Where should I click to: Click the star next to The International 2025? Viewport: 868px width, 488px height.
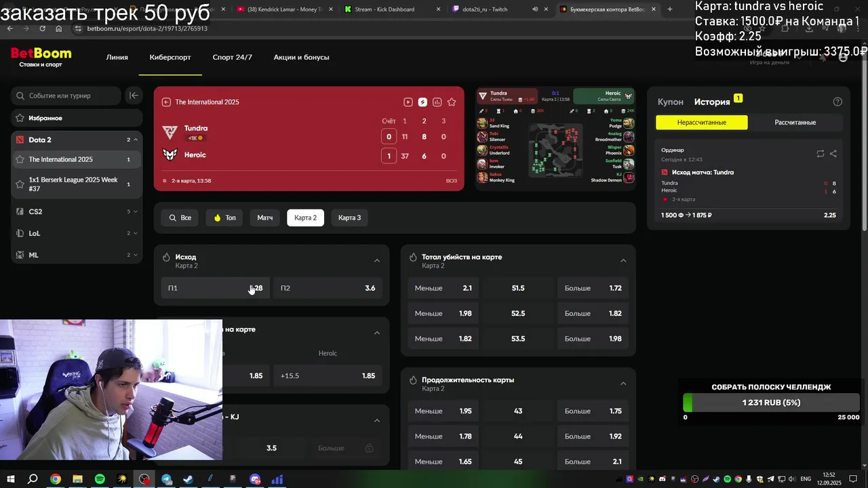click(20, 159)
